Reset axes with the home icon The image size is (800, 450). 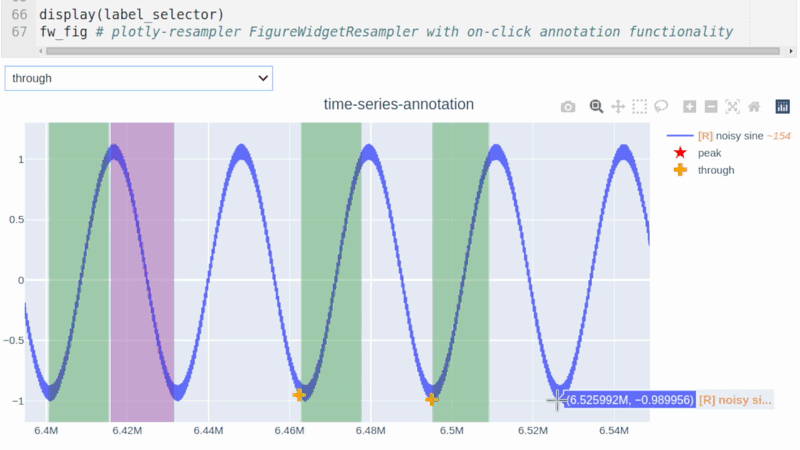754,107
